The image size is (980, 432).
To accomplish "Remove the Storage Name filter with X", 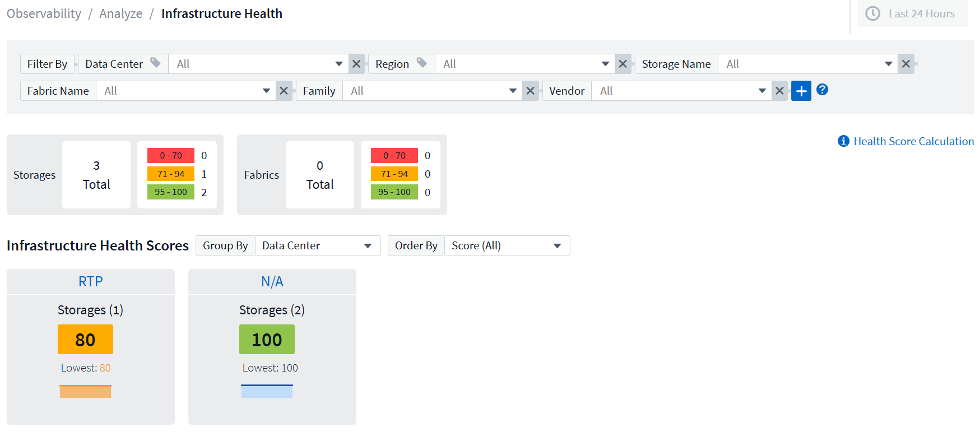I will (905, 64).
